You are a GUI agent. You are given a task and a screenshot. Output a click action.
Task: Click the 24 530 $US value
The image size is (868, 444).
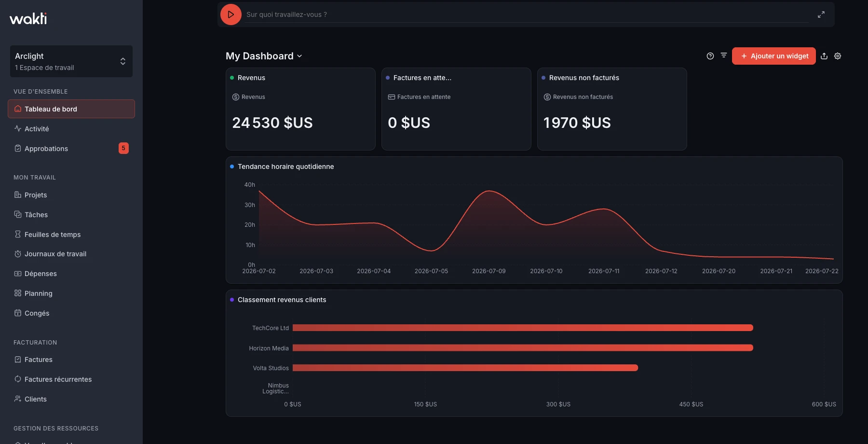coord(272,123)
